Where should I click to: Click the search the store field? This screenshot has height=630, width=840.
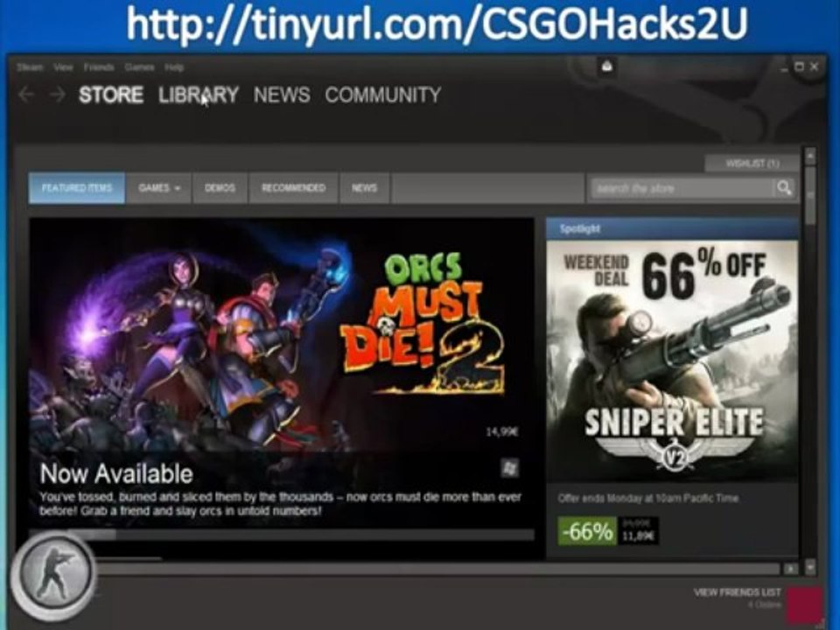(x=682, y=188)
